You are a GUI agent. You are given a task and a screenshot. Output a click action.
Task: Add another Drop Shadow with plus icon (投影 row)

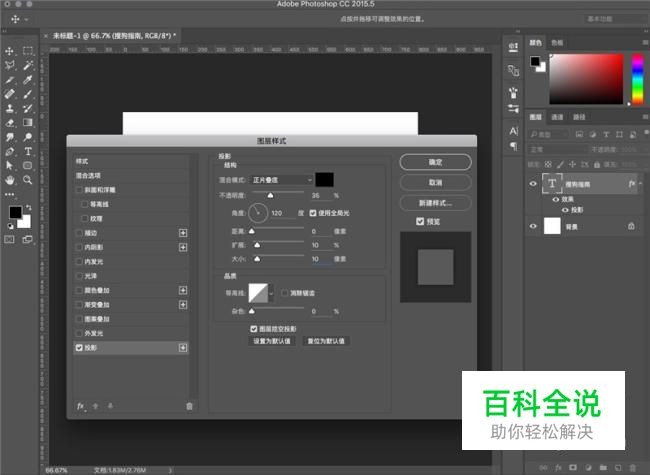tap(183, 348)
